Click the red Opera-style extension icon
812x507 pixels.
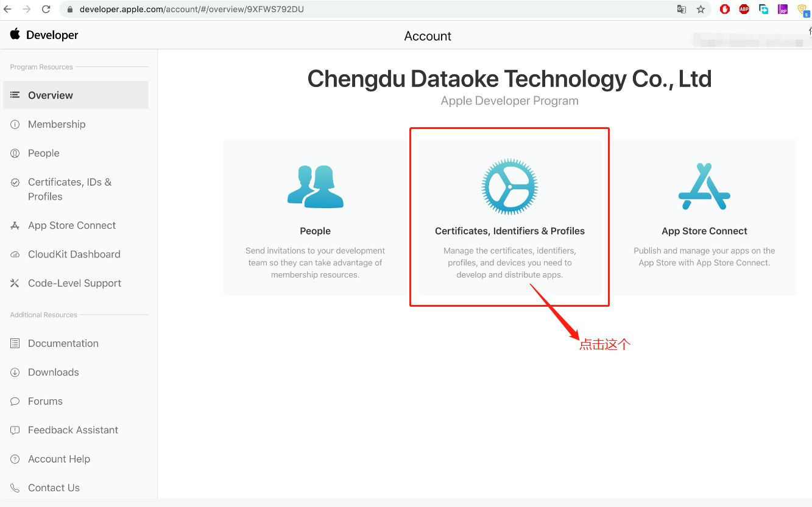click(x=725, y=9)
